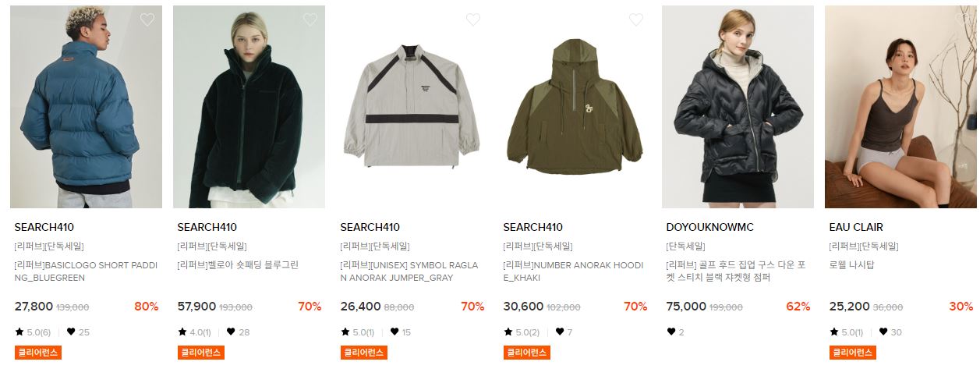Viewport: 980px width, 383px height.
Task: Favorite the blue-green short padding jacket with its heart icon
Action: [x=147, y=20]
